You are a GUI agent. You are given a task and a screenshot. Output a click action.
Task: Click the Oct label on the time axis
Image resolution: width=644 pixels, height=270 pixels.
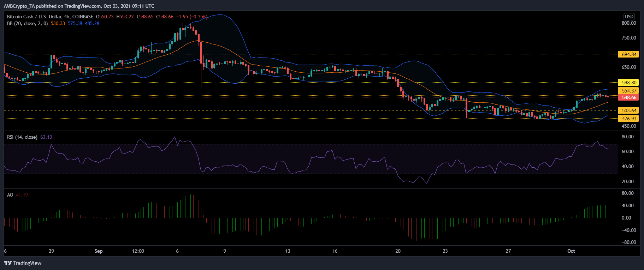tap(571, 251)
